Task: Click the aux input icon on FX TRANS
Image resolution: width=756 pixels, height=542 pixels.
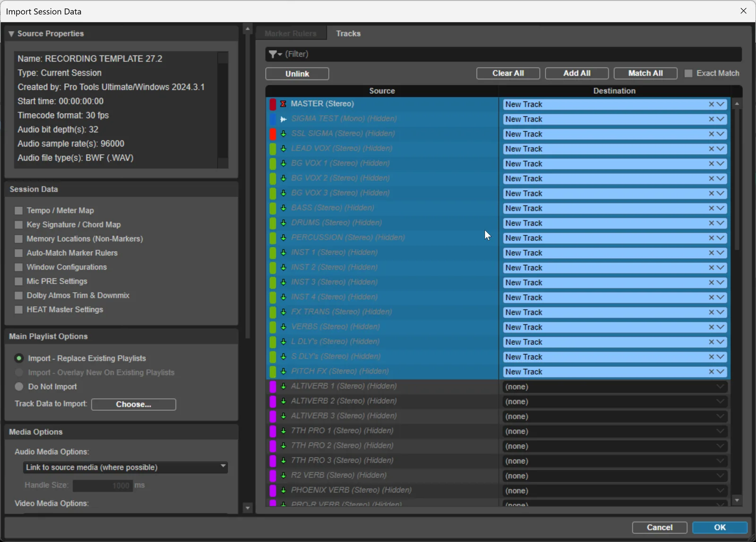Action: click(283, 312)
